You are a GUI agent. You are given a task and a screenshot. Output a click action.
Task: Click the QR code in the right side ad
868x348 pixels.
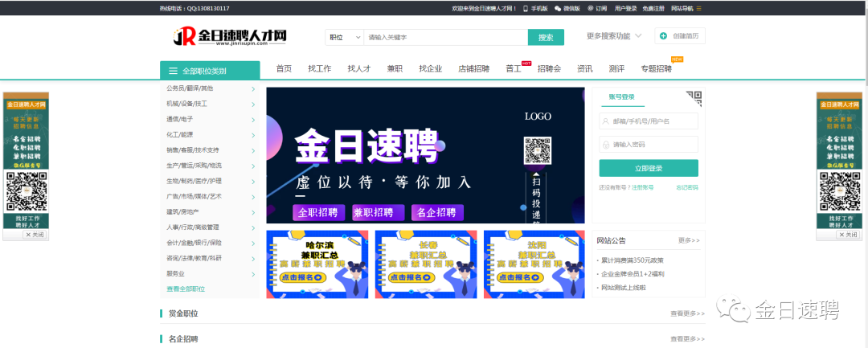coord(840,192)
